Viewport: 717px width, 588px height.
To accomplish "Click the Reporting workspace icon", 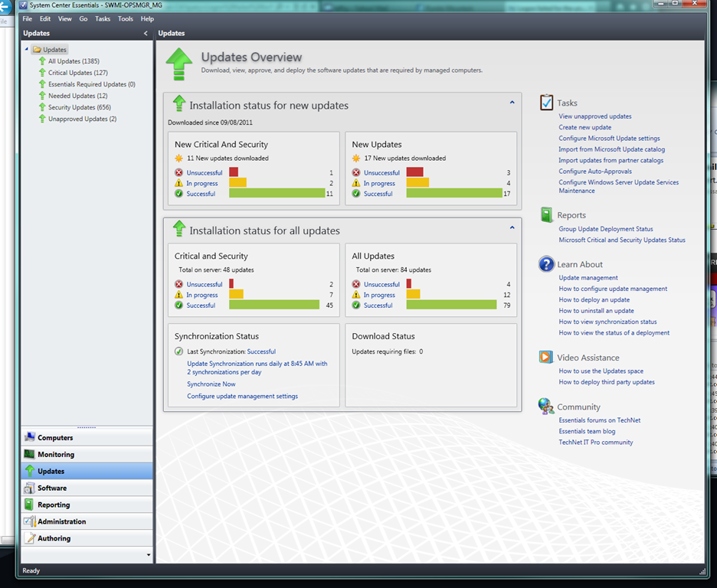I will 30,505.
